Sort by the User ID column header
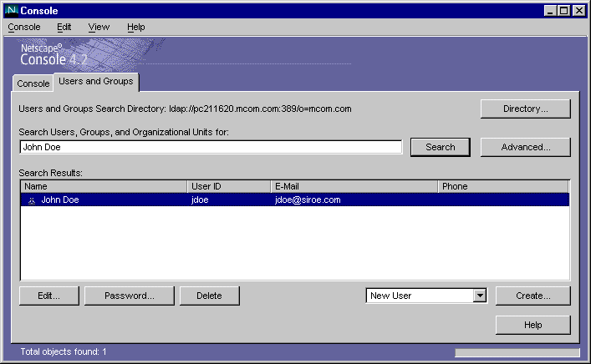591x364 pixels. point(229,186)
